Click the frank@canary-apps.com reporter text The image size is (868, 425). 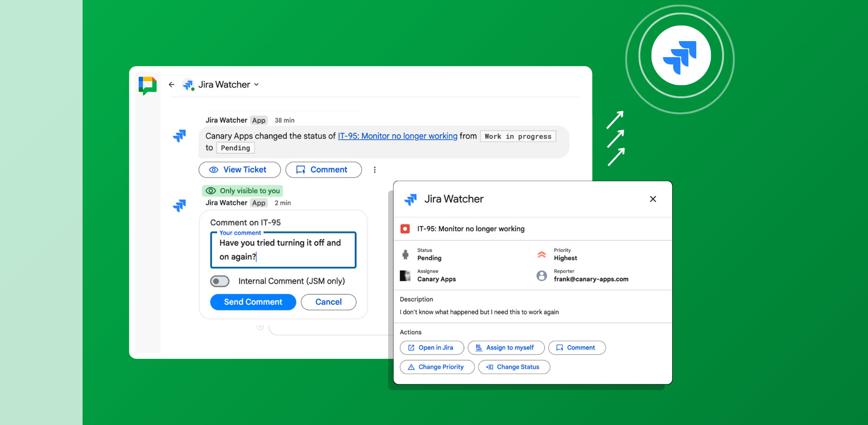click(x=591, y=279)
